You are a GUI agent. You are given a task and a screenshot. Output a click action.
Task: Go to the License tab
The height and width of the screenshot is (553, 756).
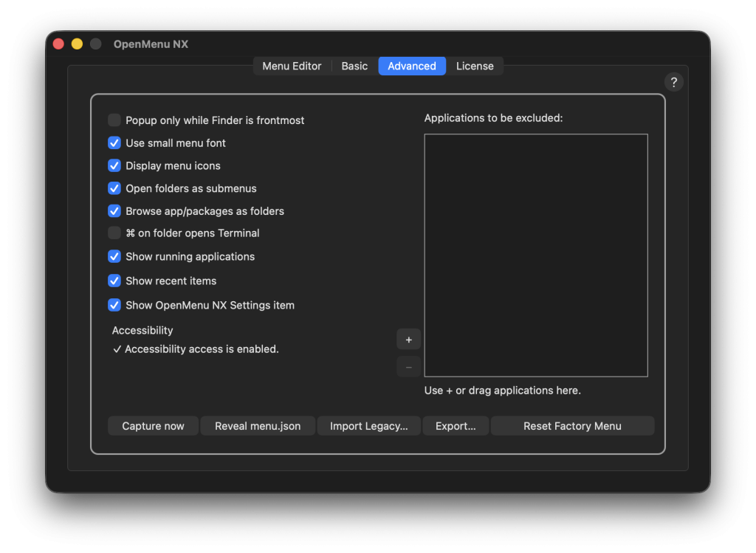(x=475, y=66)
